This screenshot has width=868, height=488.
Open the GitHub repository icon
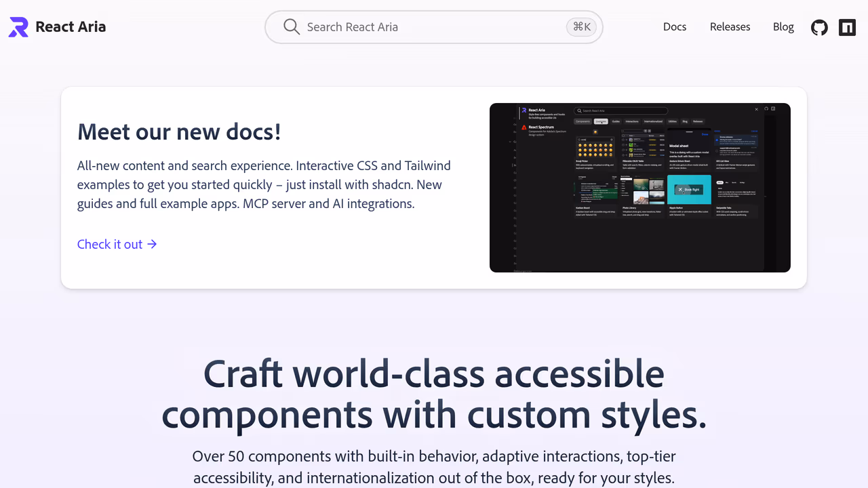[x=819, y=27]
